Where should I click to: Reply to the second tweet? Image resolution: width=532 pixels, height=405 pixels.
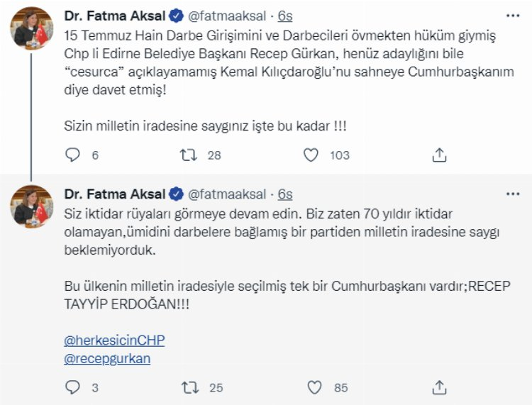click(x=72, y=387)
